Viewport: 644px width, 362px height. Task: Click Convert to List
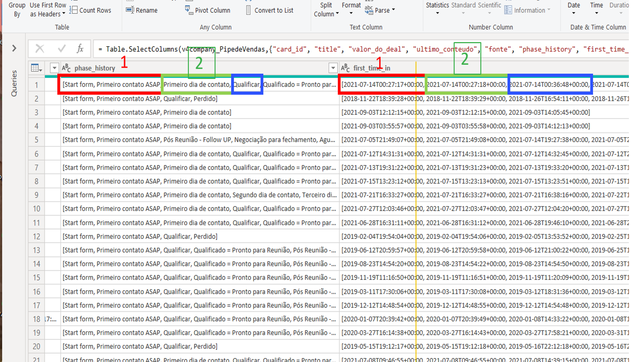269,10
